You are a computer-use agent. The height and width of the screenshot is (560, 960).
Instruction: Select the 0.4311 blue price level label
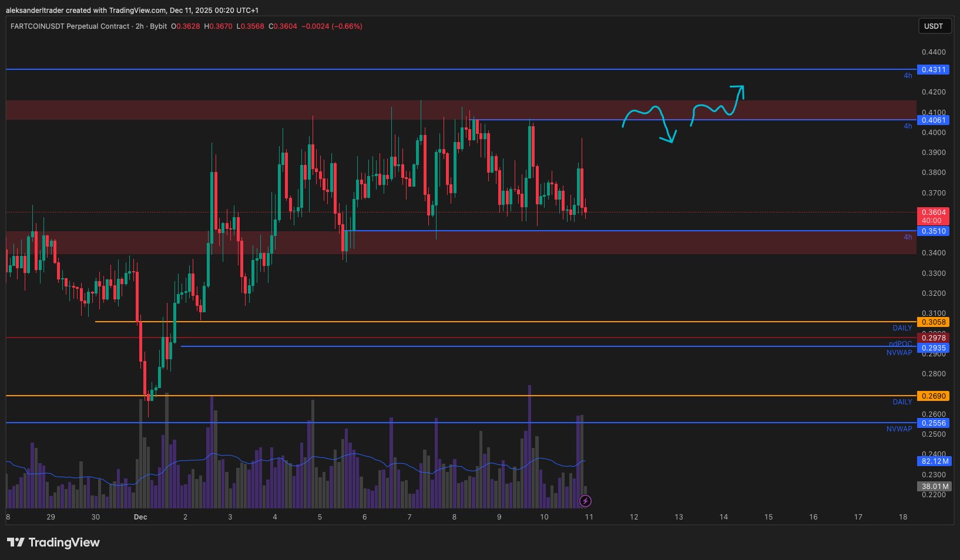click(x=933, y=69)
